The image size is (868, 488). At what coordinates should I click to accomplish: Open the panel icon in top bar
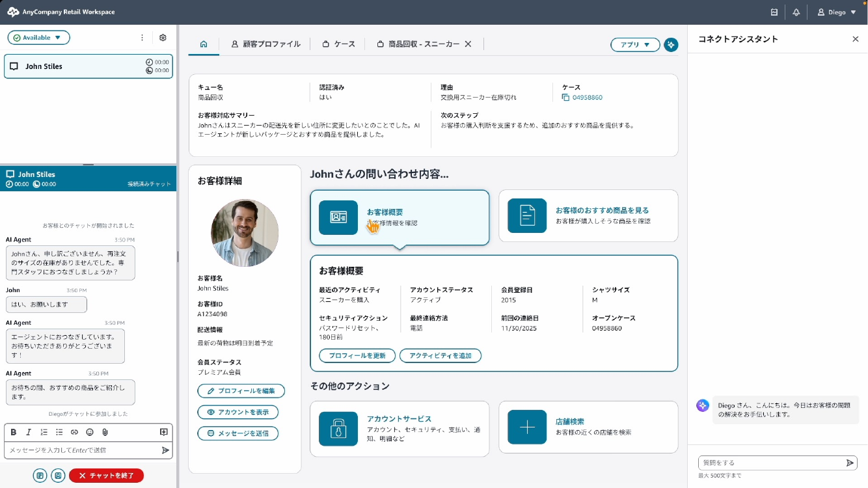tap(774, 12)
